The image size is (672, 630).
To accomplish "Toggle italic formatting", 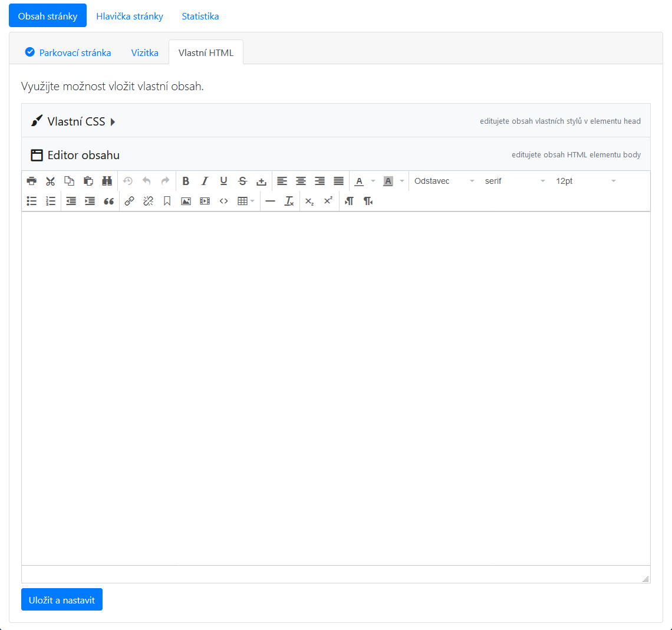I will [205, 181].
